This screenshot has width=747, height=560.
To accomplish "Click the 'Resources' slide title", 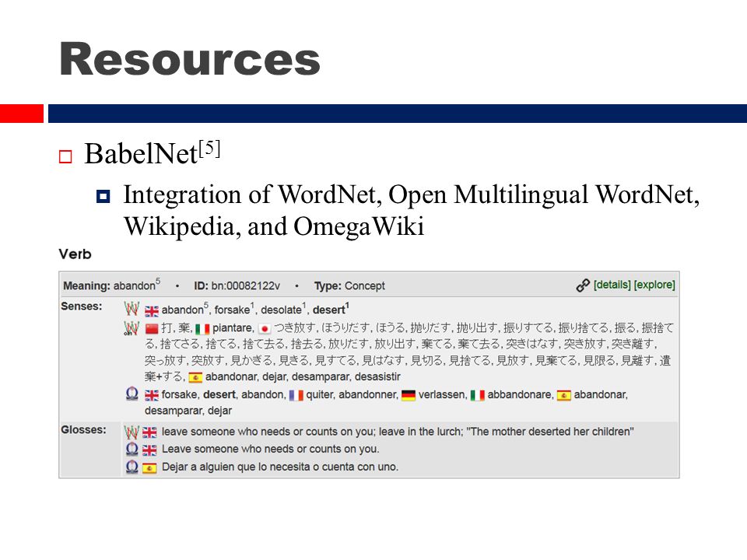I will tap(190, 59).
